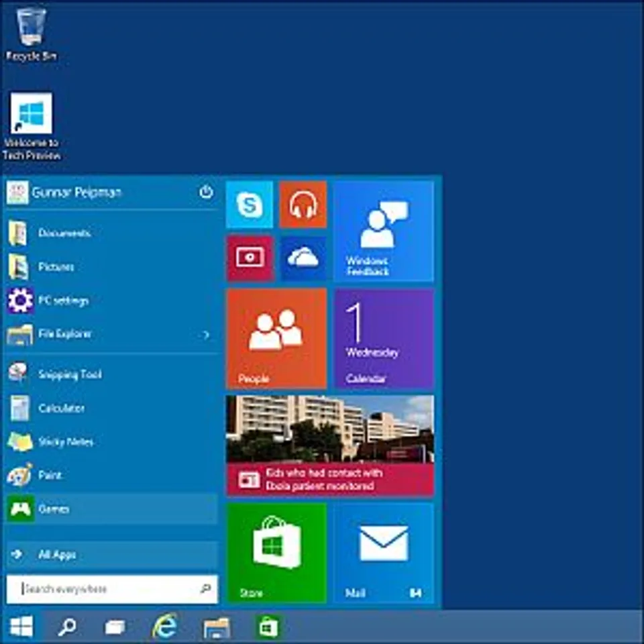The image size is (644, 644).
Task: Open the Skype tile
Action: pos(250,205)
